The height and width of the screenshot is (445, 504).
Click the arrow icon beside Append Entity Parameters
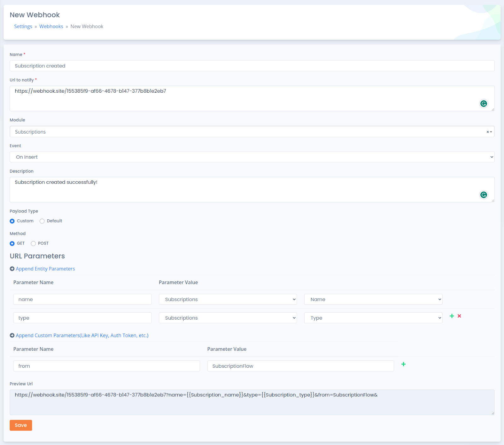click(12, 269)
